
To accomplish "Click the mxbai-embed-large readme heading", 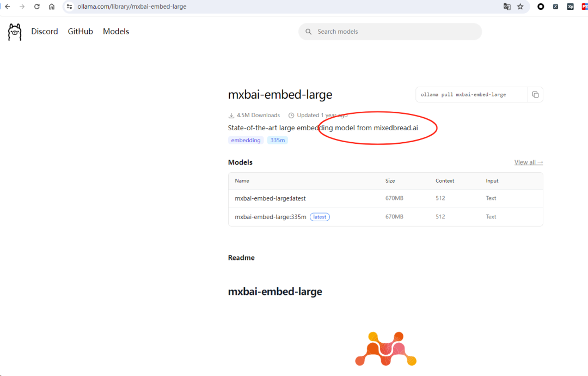I will [x=275, y=291].
